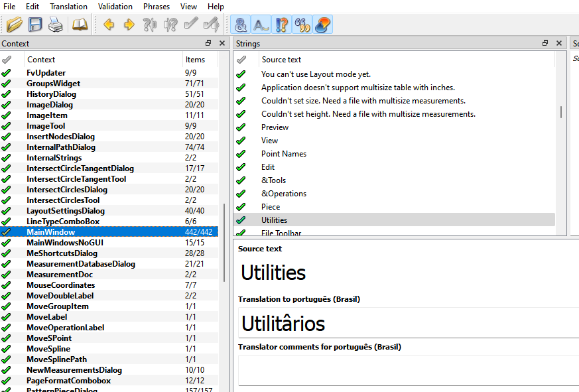Screen dimensions: 579x392
Task: Click the Open file folder icon
Action: pos(14,25)
